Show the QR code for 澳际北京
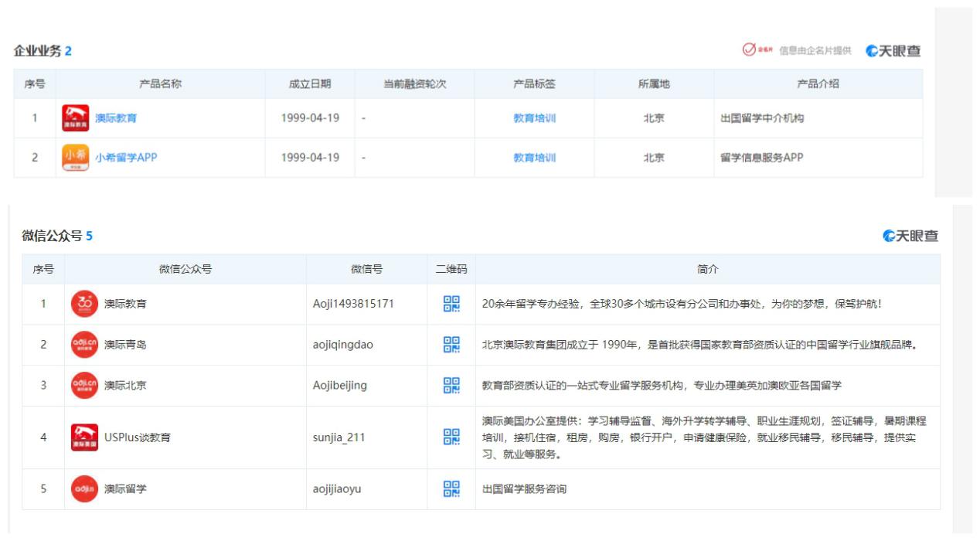980x541 pixels. click(x=451, y=385)
